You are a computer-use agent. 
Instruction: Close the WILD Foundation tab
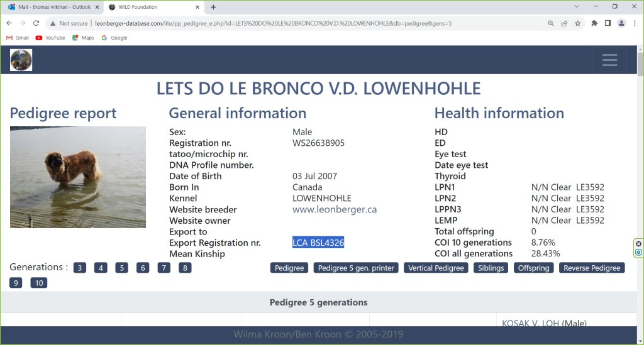[197, 7]
